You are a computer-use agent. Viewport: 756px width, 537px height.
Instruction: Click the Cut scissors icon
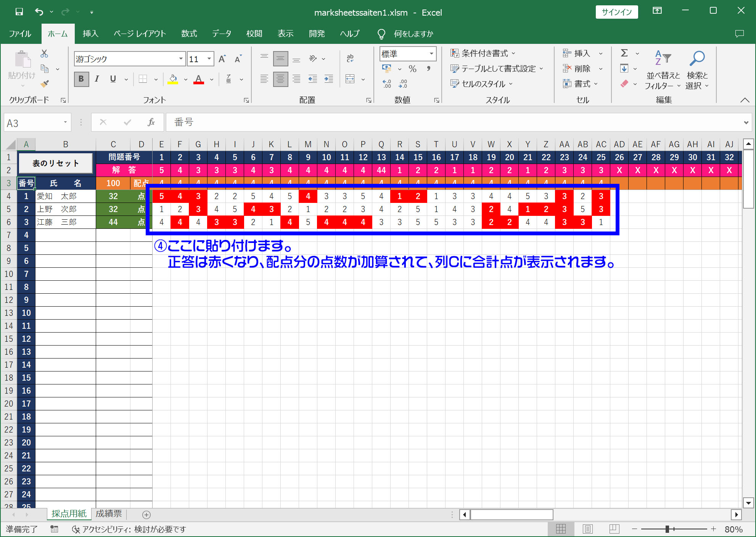pyautogui.click(x=44, y=53)
